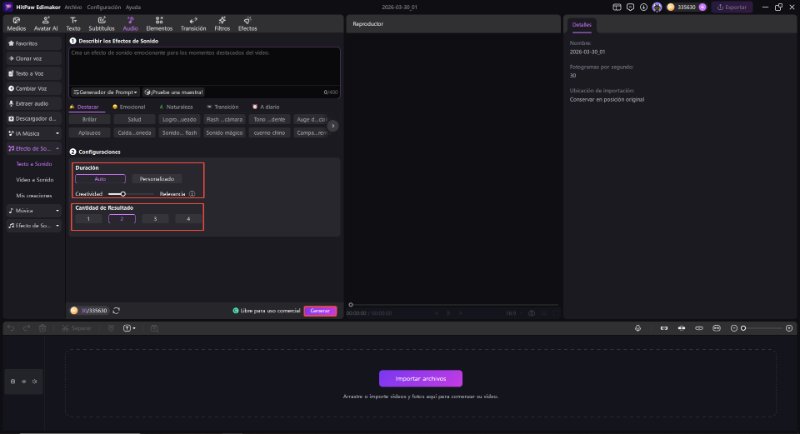Show more sound tags with the right arrow

(333, 125)
